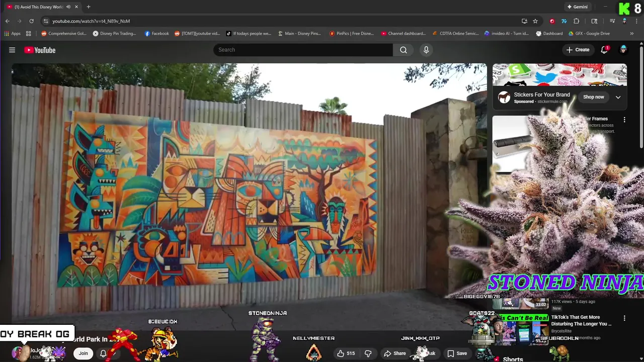Open the Channel dashboard bookmark
This screenshot has width=644, height=362.
(403, 34)
